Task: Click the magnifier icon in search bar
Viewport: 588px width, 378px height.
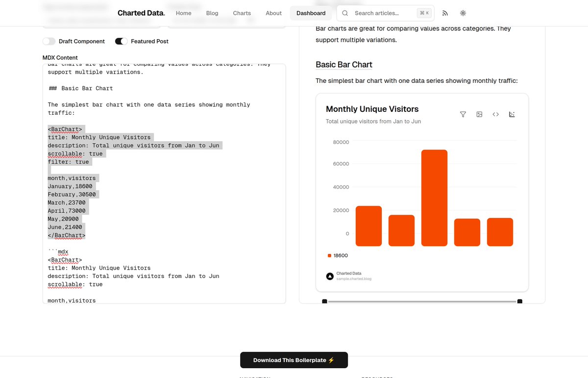Action: click(345, 13)
